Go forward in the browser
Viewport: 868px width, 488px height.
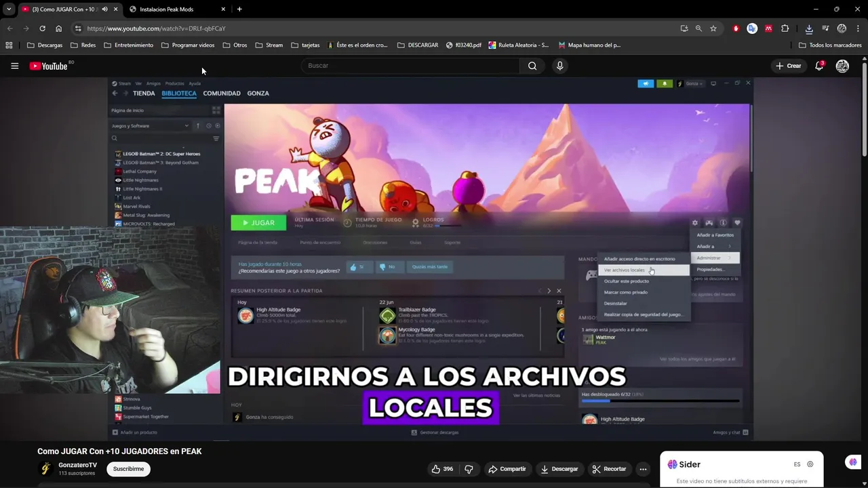[x=26, y=28]
